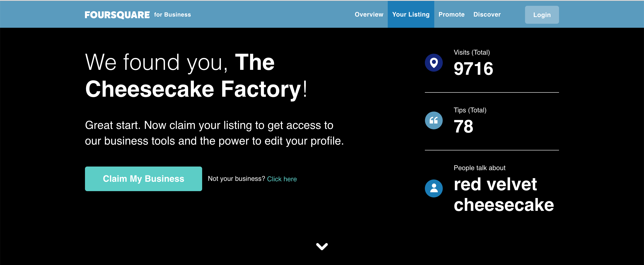The image size is (644, 265).
Task: Click the map pin Visits icon
Action: point(434,63)
